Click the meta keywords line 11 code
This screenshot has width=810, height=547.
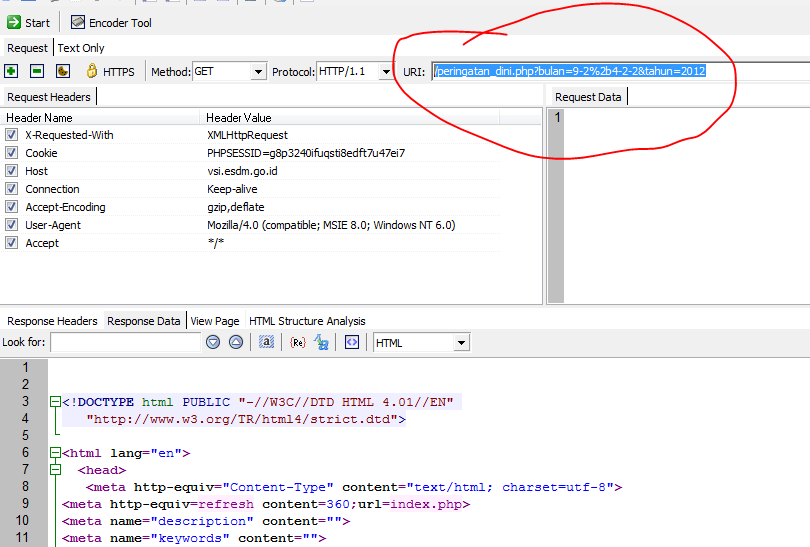point(194,538)
